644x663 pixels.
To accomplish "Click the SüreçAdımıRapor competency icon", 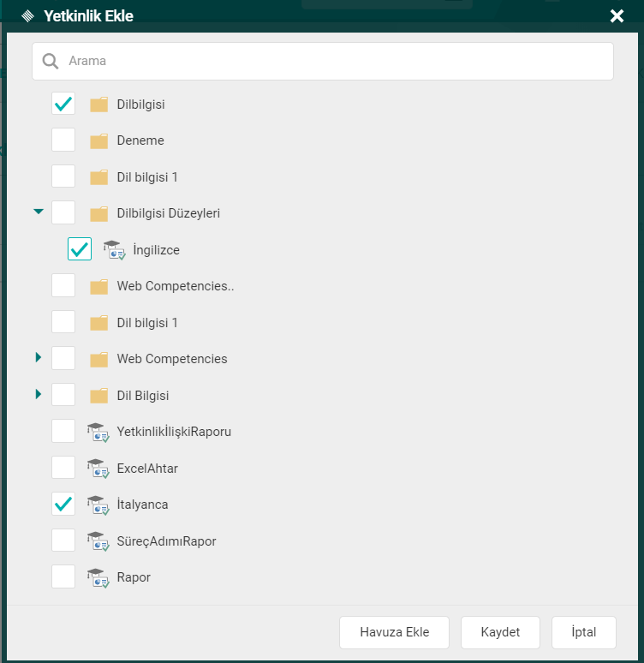I will (x=98, y=541).
